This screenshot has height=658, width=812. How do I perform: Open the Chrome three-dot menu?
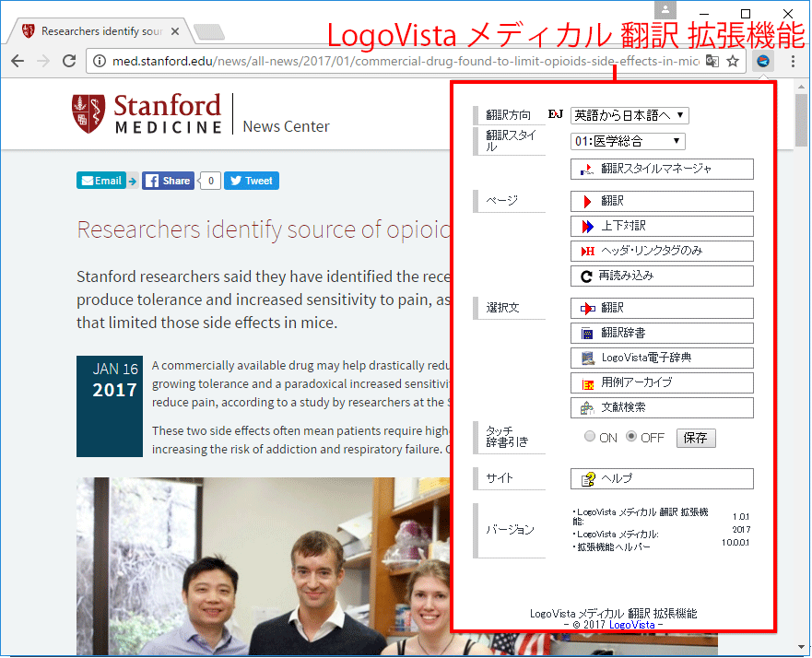click(x=793, y=61)
